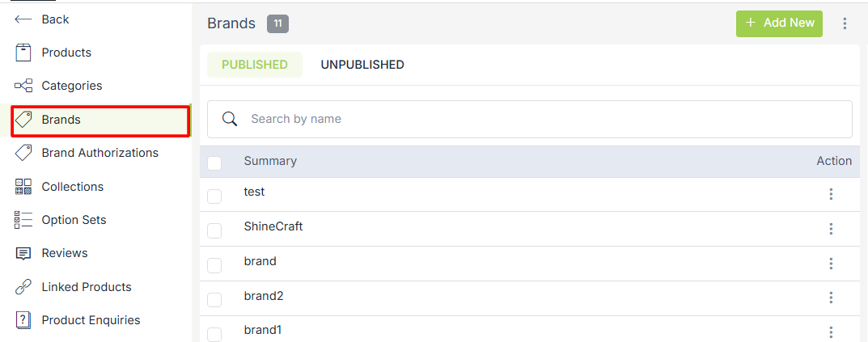This screenshot has width=868, height=342.
Task: Click the Add New button
Action: 779,23
